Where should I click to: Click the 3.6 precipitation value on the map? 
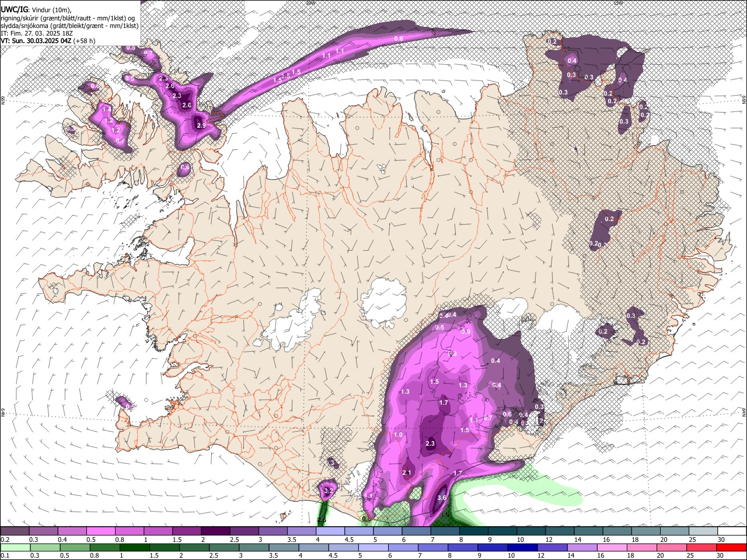coord(442,498)
